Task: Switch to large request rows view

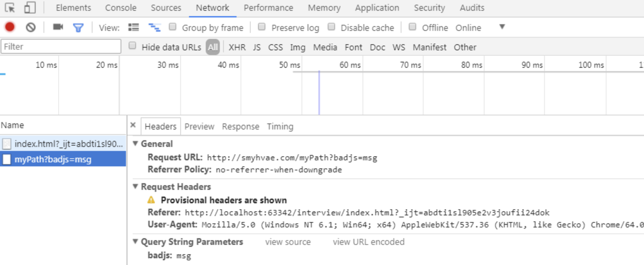Action: tap(133, 28)
